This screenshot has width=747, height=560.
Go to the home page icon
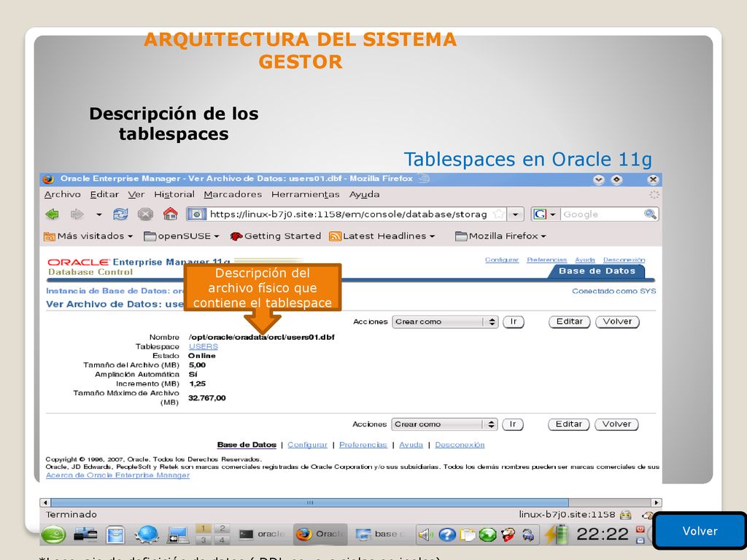click(170, 214)
